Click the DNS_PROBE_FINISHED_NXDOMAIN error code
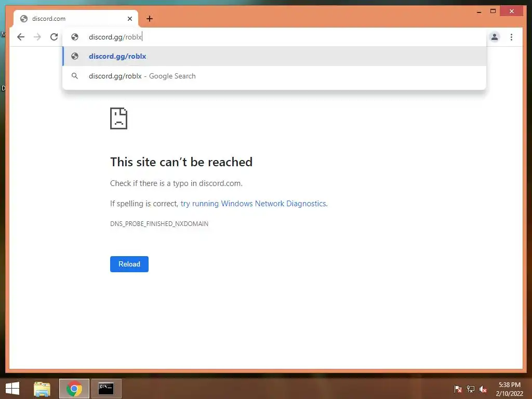 point(159,224)
